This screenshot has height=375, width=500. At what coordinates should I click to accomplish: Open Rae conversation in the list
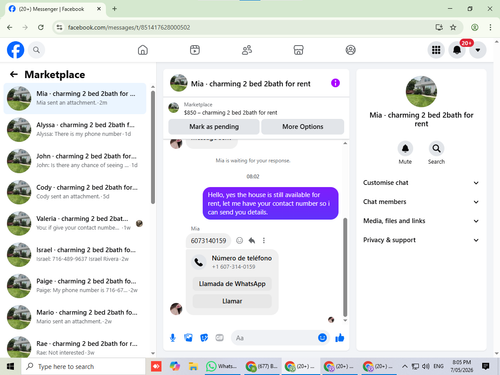(75, 347)
